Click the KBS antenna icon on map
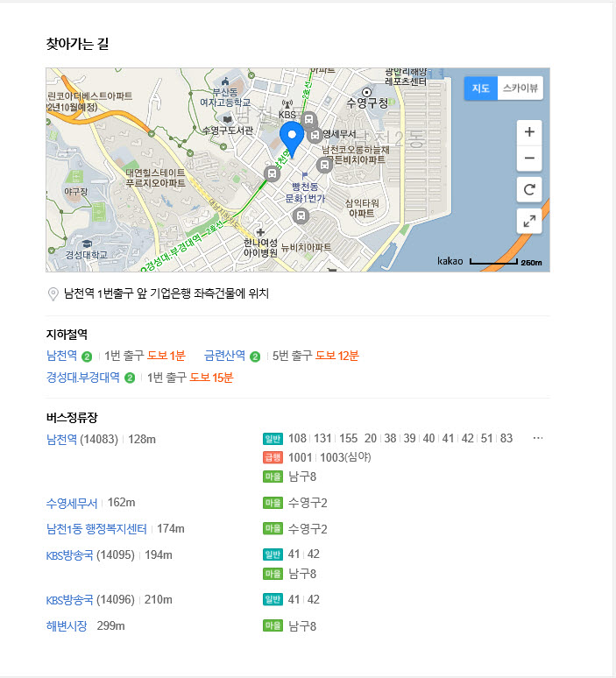616x678 pixels. (287, 105)
